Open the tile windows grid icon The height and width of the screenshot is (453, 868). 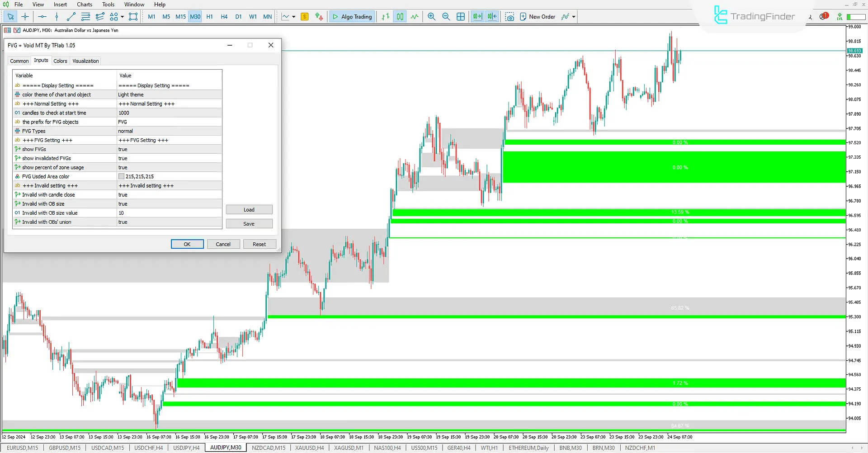[461, 17]
